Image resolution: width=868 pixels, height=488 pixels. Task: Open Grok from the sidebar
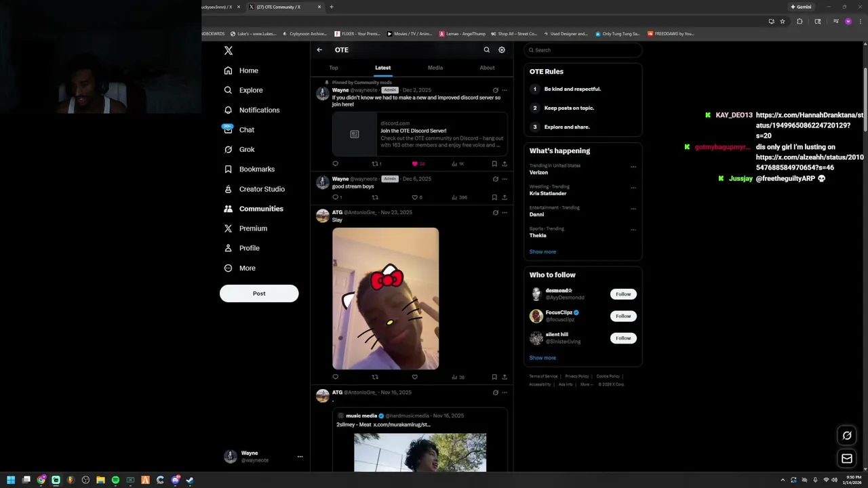point(239,149)
